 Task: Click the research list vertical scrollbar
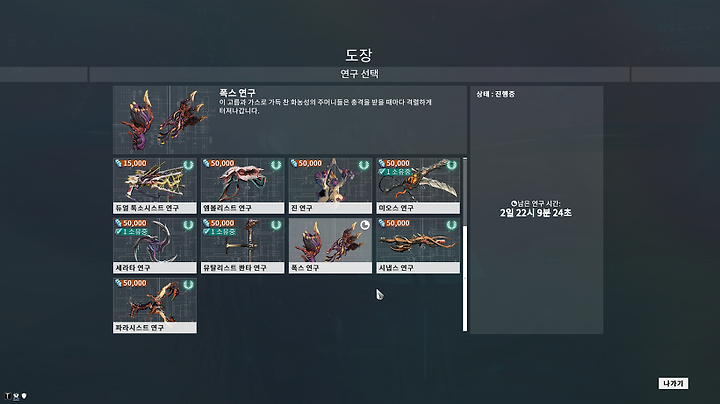tap(465, 244)
